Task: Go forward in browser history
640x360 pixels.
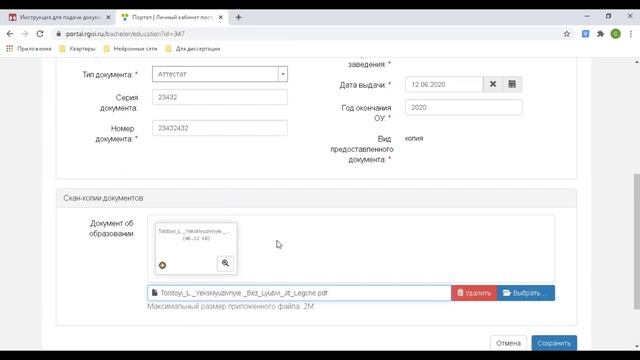Action: (x=24, y=34)
